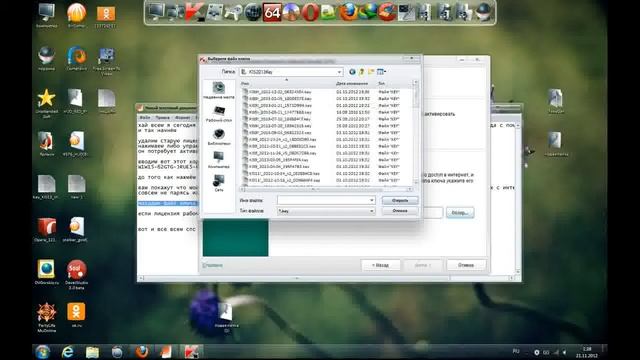
Task: Open the top desktop file icon on the right side
Action: [x=556, y=100]
